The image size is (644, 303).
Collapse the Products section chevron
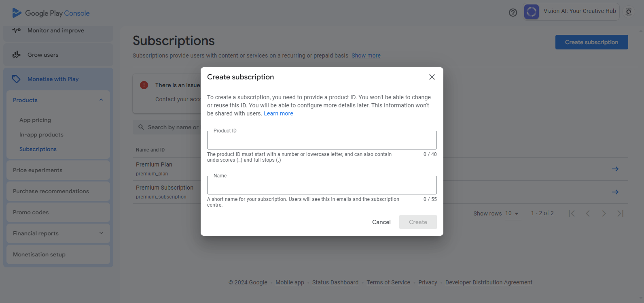(x=101, y=100)
